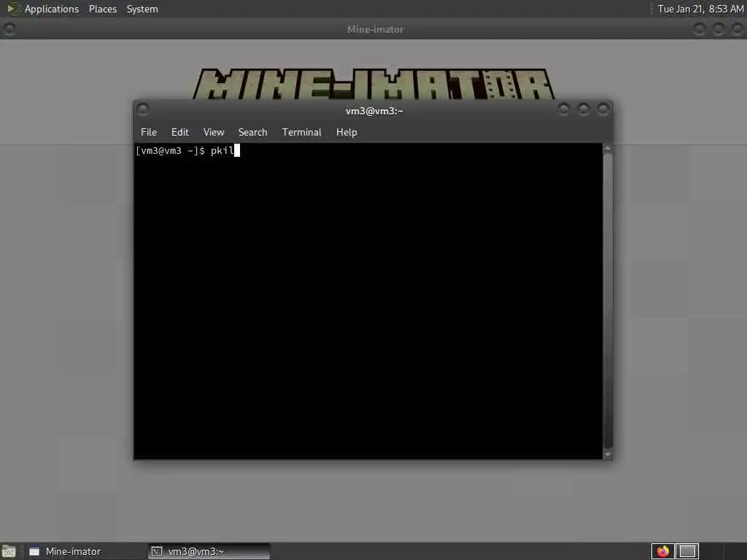Open the terminal Help menu

(x=347, y=133)
